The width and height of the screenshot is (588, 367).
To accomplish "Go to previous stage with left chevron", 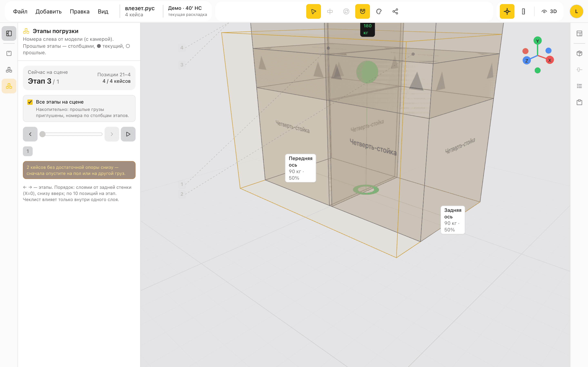I will pos(30,134).
